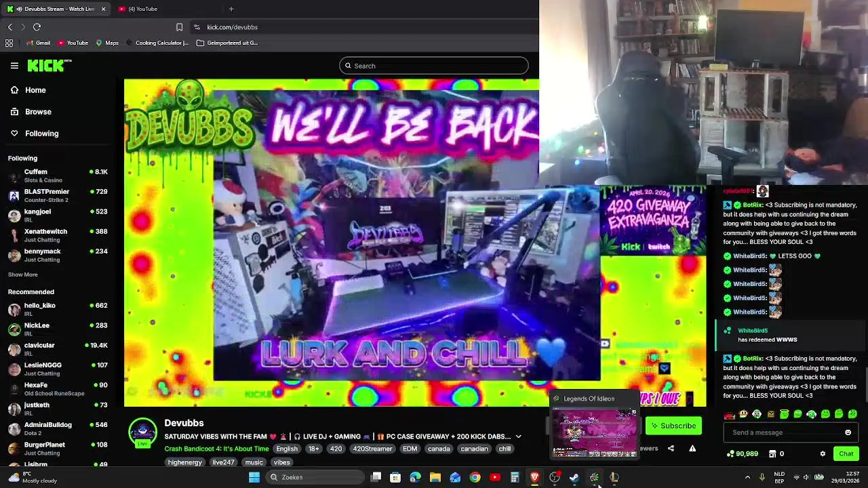Open Browse in Kick sidebar
Screen dimensions: 868x488
coord(31,112)
